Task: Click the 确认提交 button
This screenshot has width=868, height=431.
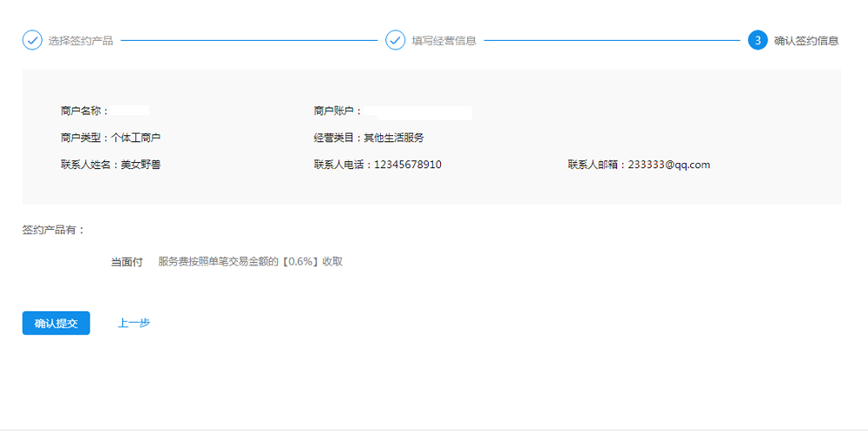Action: [56, 323]
